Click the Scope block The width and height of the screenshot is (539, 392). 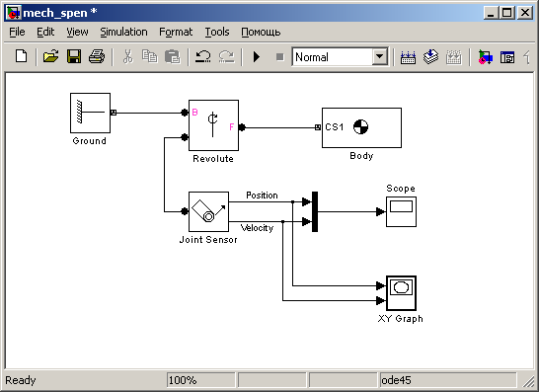(401, 212)
